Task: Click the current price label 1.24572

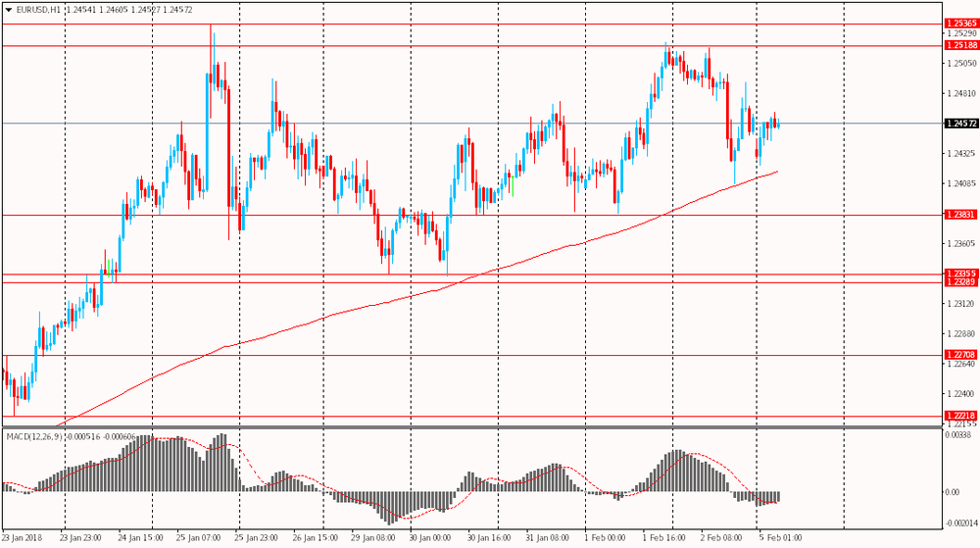Action: pyautogui.click(x=961, y=124)
